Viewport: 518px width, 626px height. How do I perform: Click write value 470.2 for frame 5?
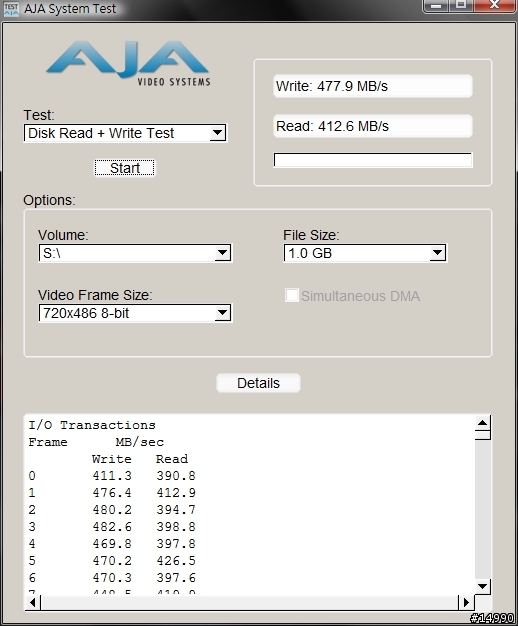[112, 561]
